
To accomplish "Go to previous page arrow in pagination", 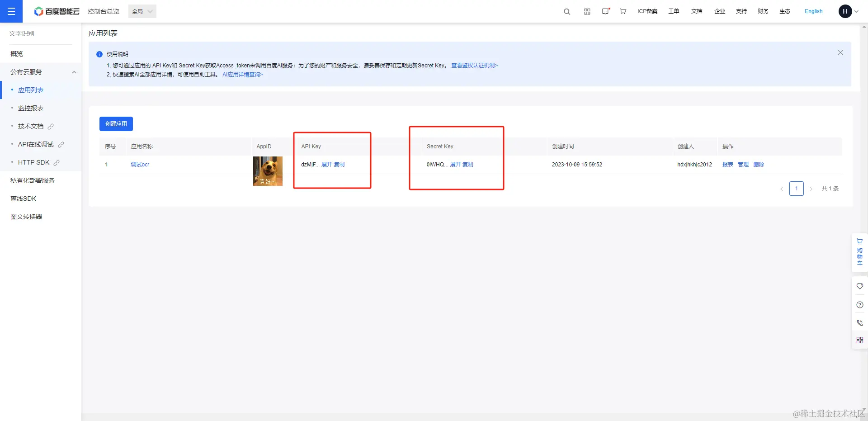I will tap(782, 189).
